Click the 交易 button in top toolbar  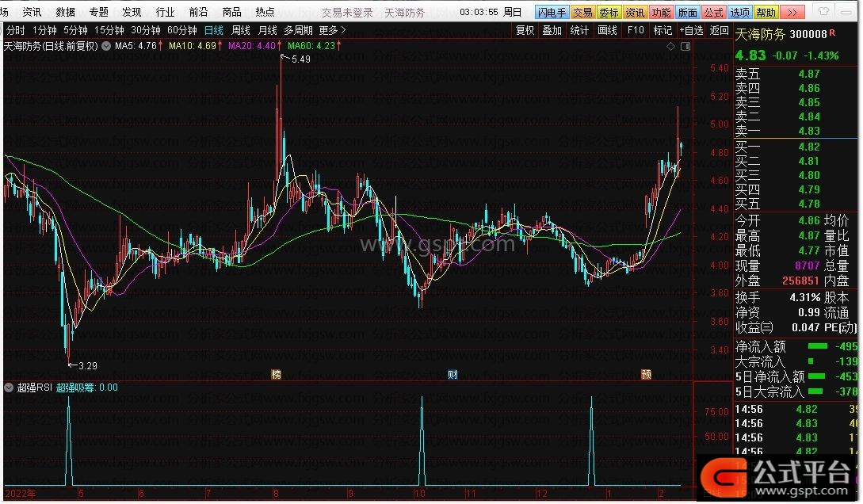tap(582, 12)
